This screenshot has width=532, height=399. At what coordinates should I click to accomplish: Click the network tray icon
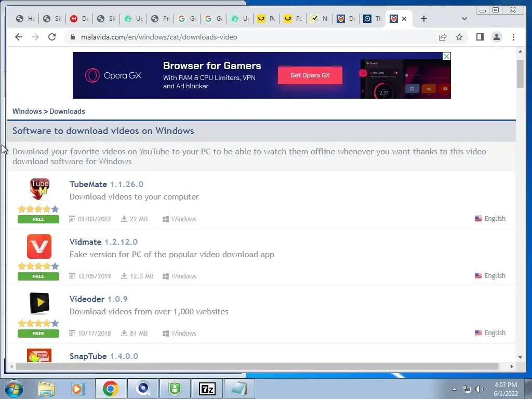click(467, 389)
